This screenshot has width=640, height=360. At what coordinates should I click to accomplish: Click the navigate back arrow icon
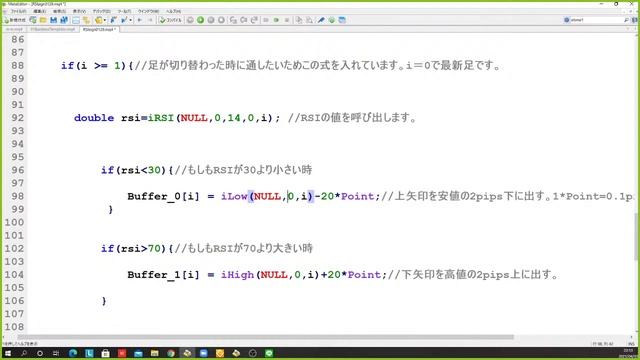coord(140,20)
